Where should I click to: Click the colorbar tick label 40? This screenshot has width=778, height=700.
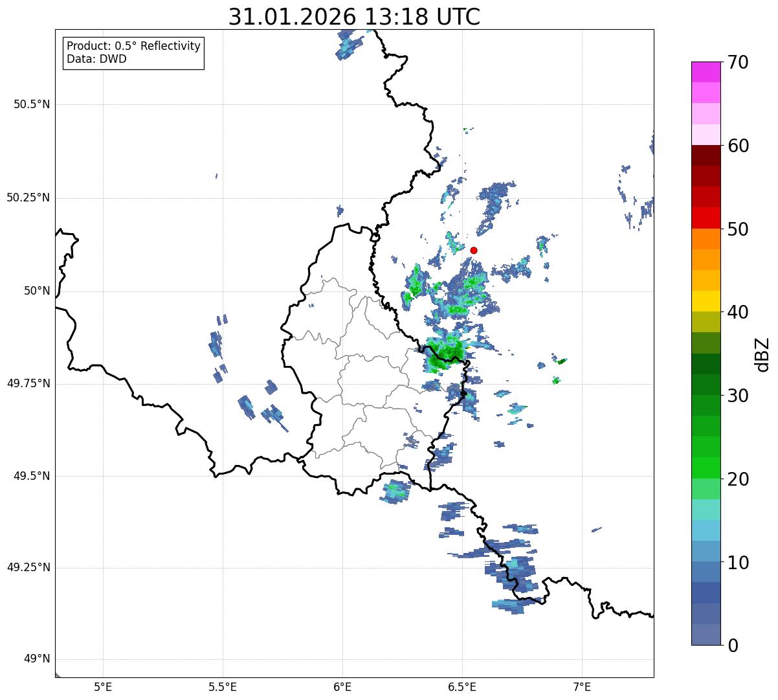tap(738, 312)
